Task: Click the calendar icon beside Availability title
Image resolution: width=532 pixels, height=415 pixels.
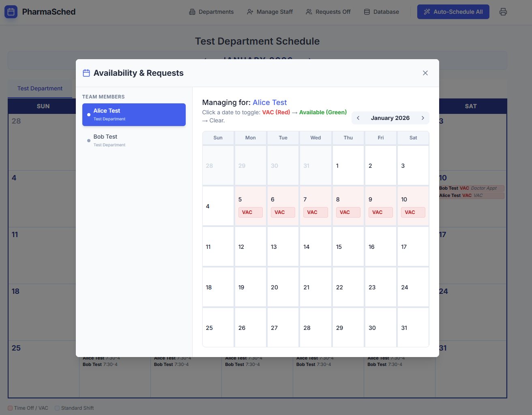Action: 86,73
